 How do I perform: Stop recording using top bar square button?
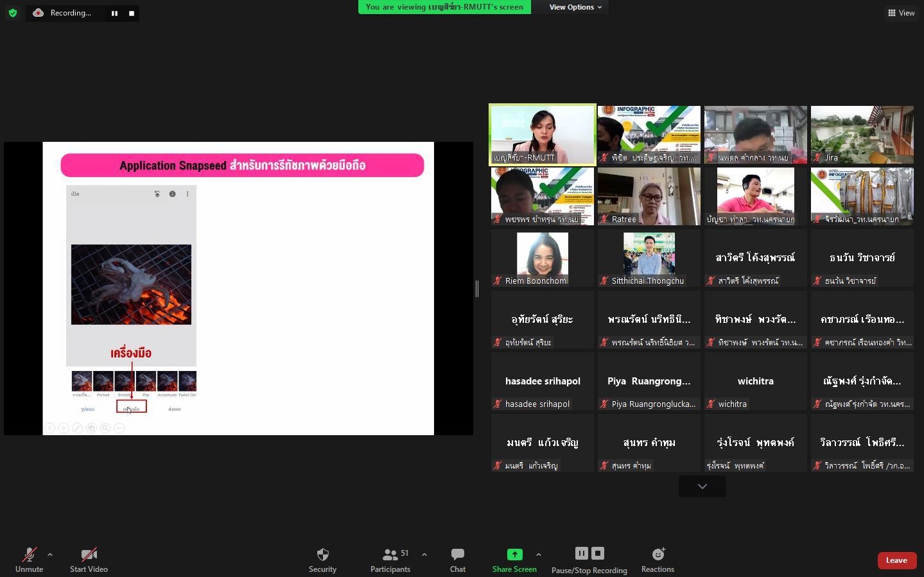132,13
